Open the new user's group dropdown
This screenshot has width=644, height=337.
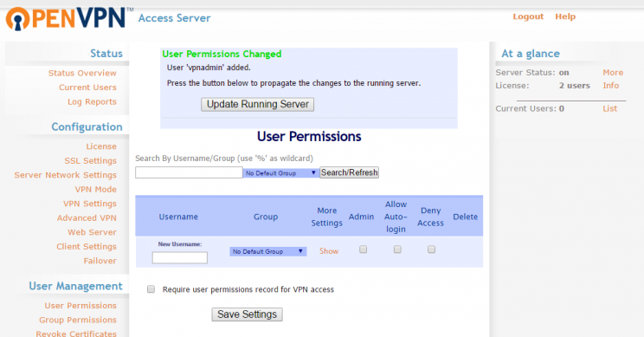pyautogui.click(x=267, y=251)
